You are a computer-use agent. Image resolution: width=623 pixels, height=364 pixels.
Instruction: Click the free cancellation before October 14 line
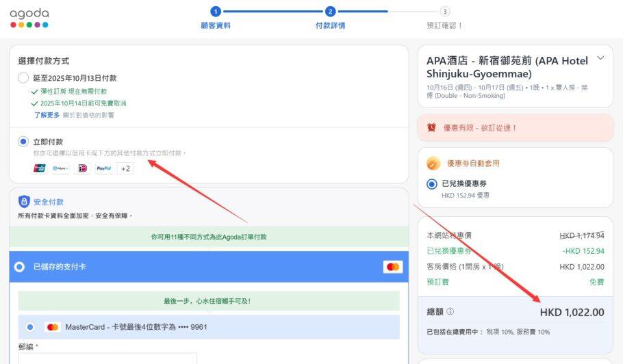coord(83,103)
